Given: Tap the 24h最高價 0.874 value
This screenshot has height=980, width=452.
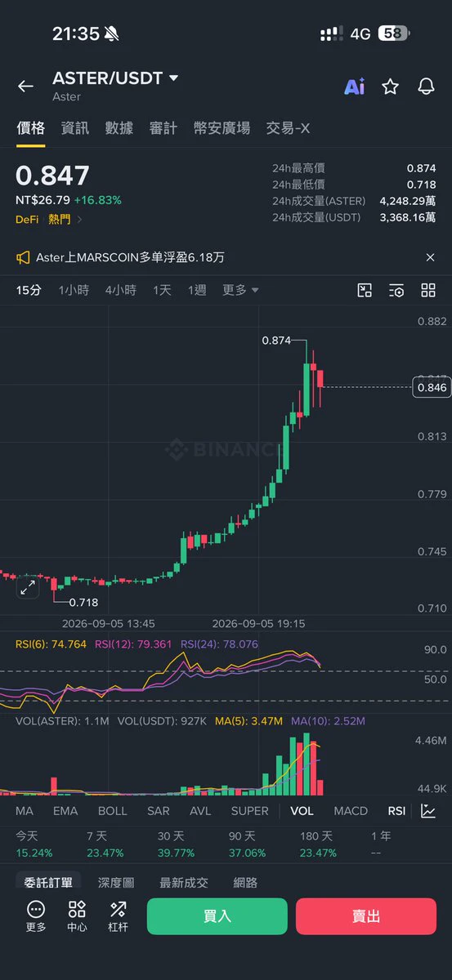Looking at the screenshot, I should 421,167.
